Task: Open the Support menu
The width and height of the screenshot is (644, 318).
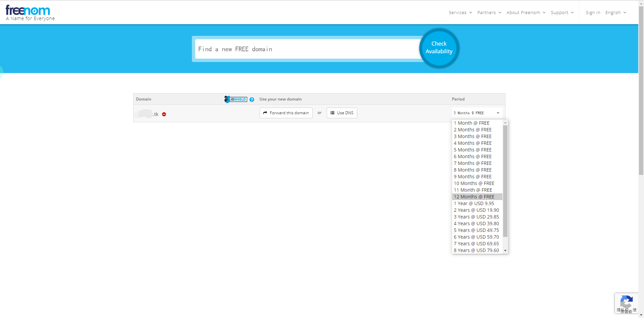Action: (562, 13)
